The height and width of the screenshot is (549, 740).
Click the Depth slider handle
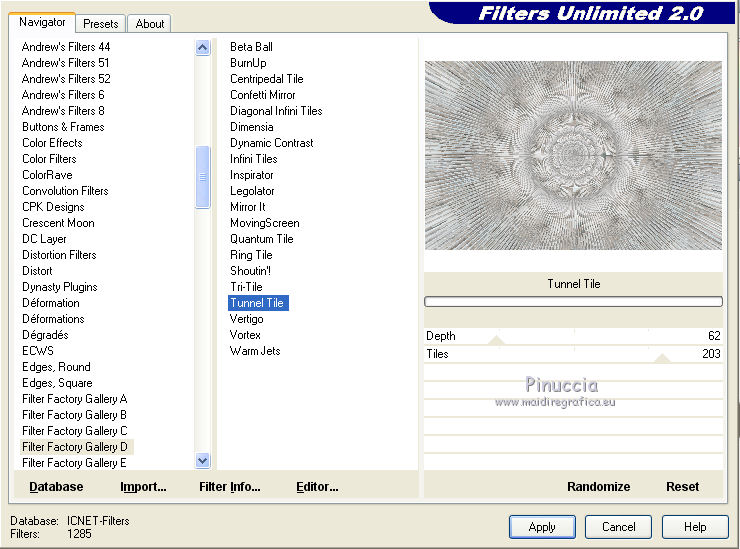click(496, 341)
